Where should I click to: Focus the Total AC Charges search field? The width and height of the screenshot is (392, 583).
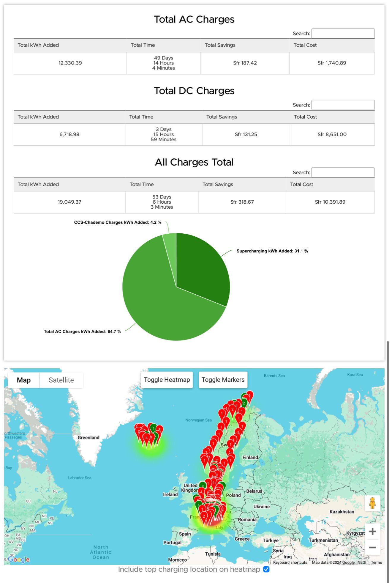pyautogui.click(x=343, y=33)
